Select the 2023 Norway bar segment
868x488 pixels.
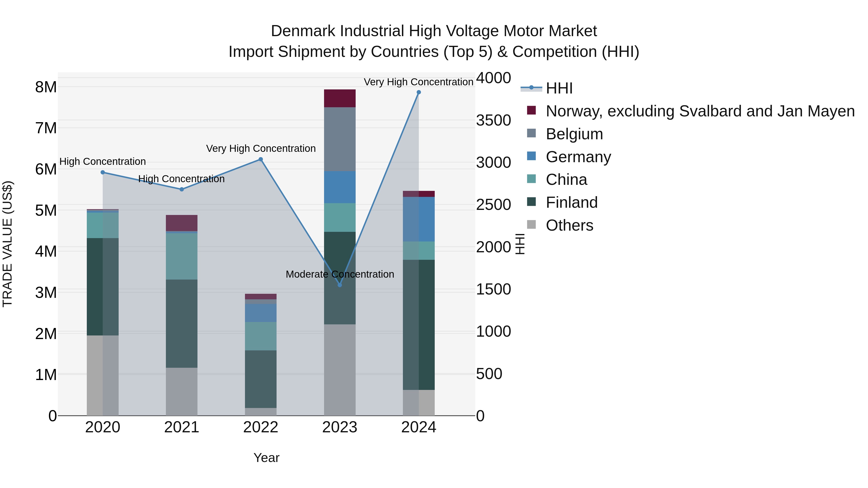[340, 98]
